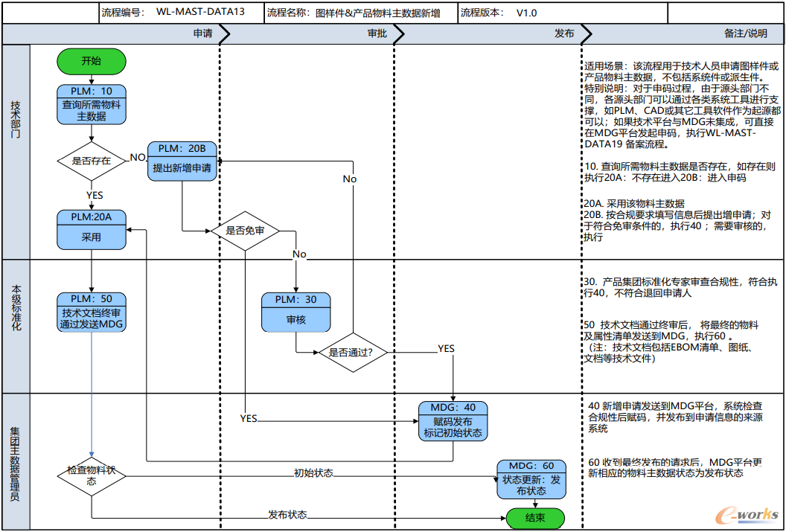Select the PLM：30 审核 process box
The height and width of the screenshot is (532, 786).
[295, 312]
